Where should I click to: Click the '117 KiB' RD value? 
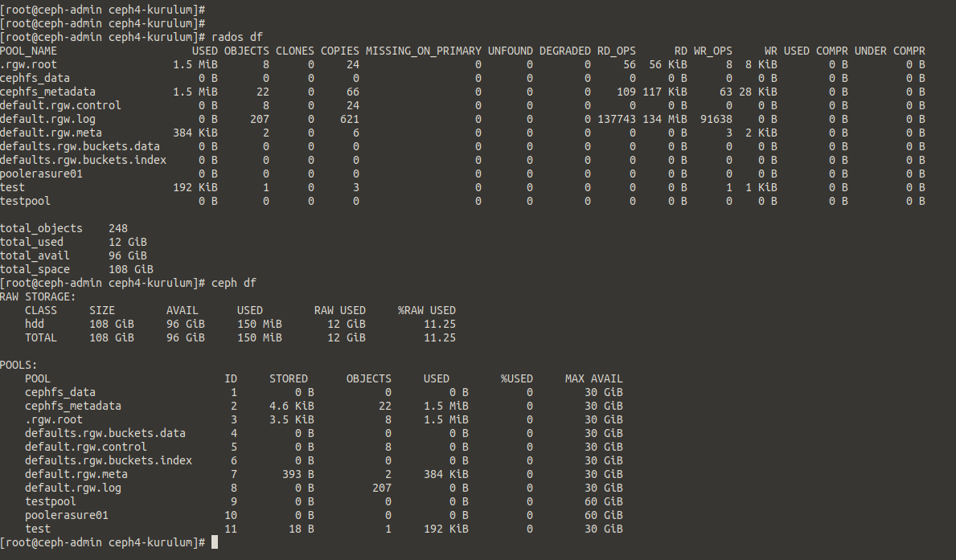[x=665, y=92]
